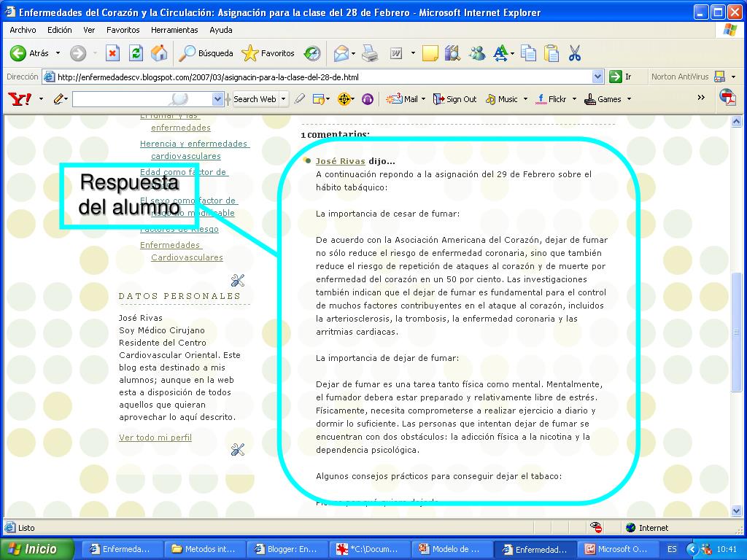Open the browsing History panel
The width and height of the screenshot is (747, 560).
pyautogui.click(x=312, y=53)
